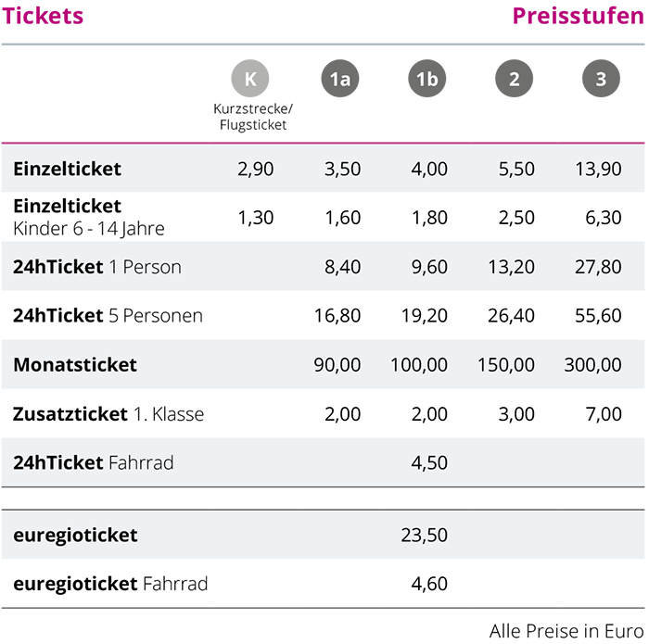Click the Einzelticket row label
Image resolution: width=649 pixels, height=644 pixels.
pos(68,169)
